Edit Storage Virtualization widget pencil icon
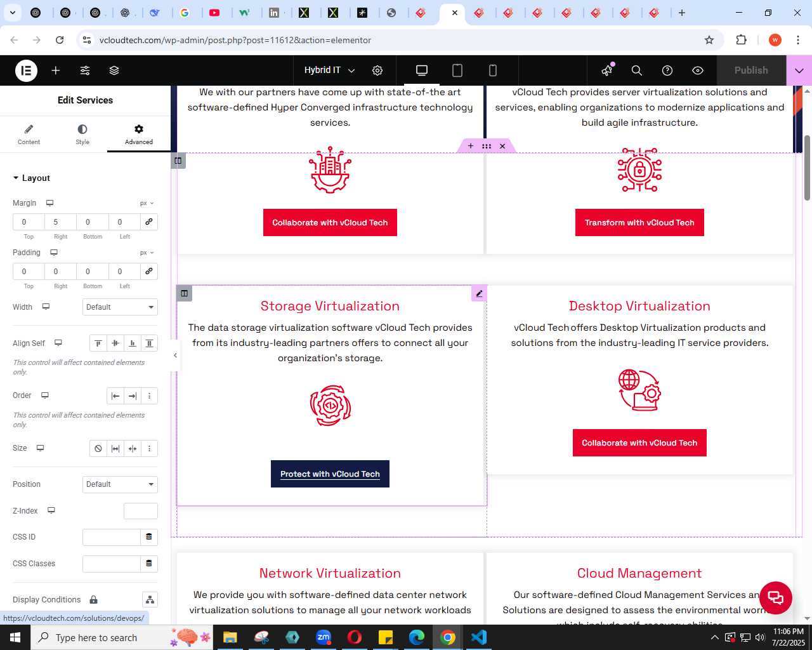Viewport: 812px width, 650px height. pos(480,293)
